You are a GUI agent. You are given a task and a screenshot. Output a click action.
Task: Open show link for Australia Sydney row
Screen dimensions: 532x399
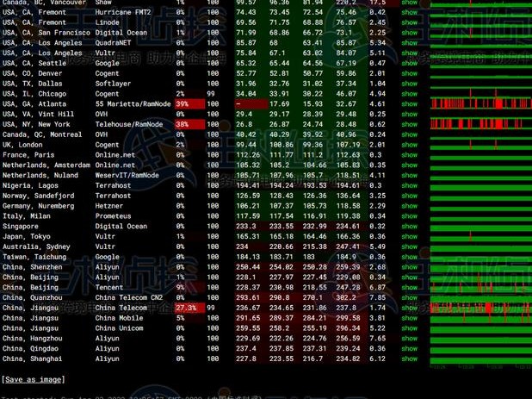click(x=410, y=246)
